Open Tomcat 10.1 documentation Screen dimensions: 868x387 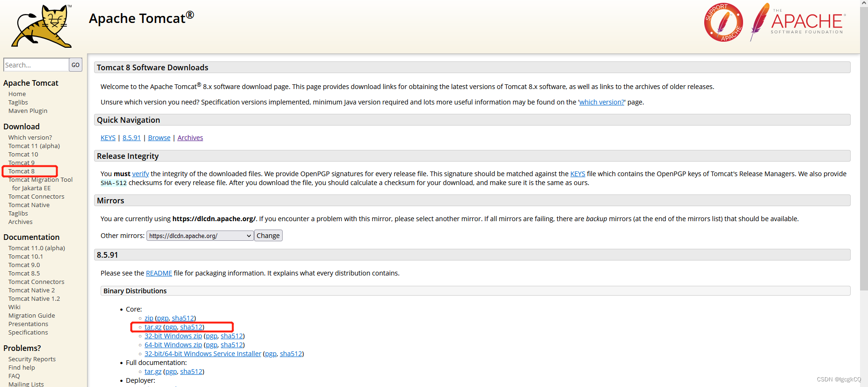tap(25, 256)
